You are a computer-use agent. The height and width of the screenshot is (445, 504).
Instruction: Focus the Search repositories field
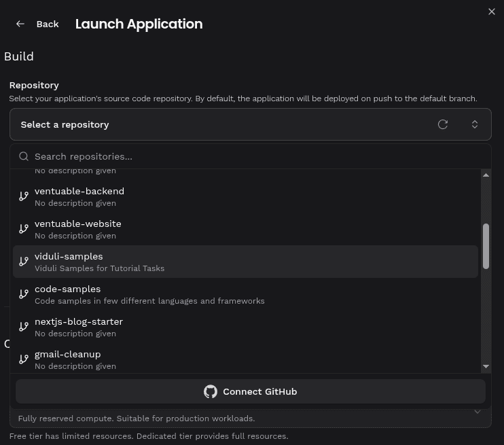(x=251, y=156)
